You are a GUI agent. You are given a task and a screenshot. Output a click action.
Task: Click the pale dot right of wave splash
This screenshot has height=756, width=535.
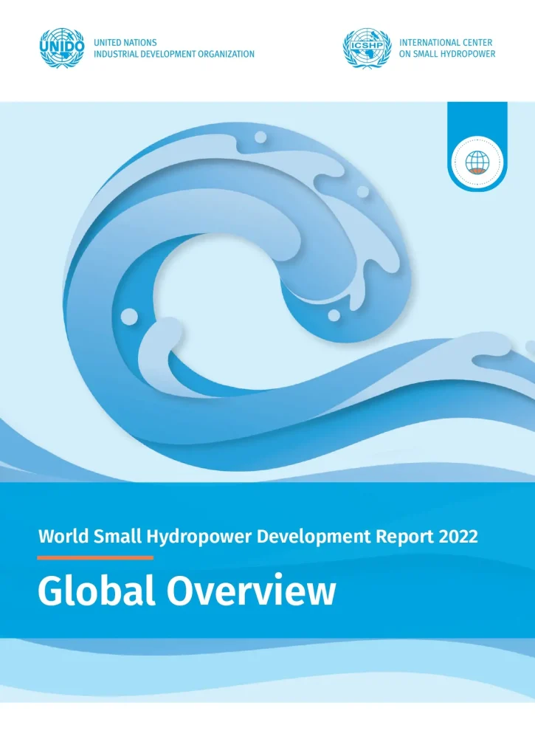tap(362, 191)
